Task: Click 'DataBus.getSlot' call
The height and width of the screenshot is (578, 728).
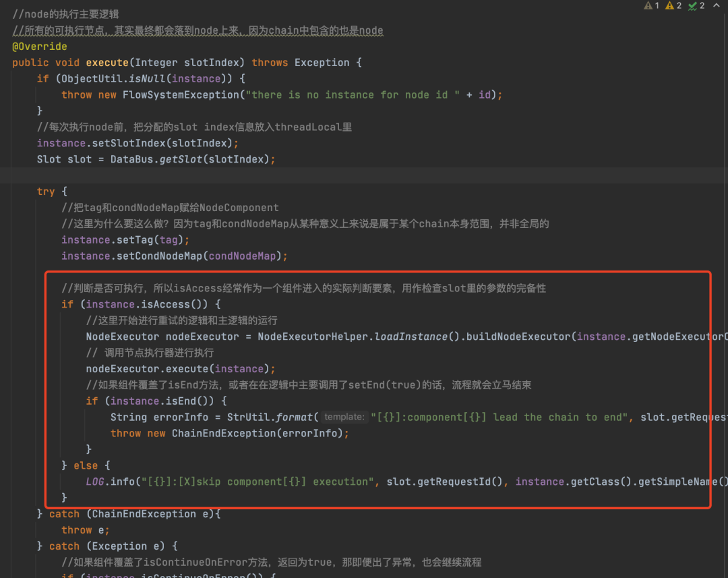Action: (156, 159)
